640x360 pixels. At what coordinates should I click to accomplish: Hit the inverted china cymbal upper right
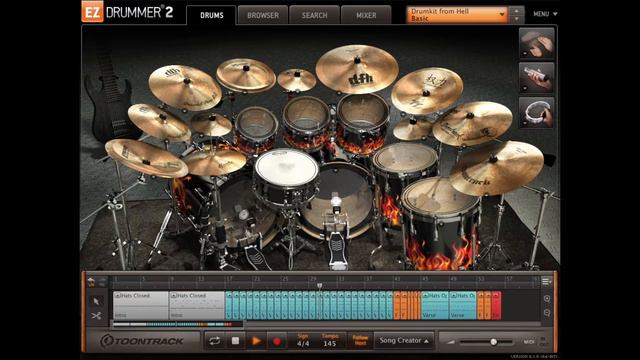(427, 91)
